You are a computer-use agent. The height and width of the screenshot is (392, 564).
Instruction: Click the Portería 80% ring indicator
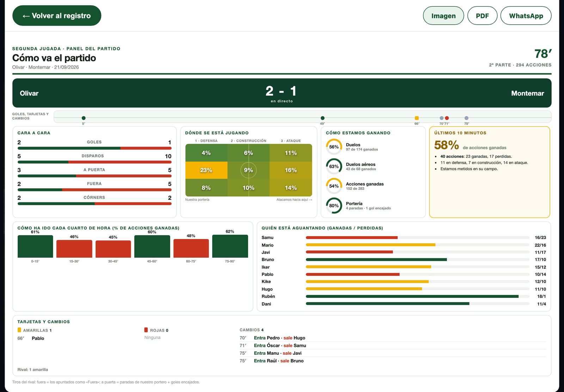334,206
